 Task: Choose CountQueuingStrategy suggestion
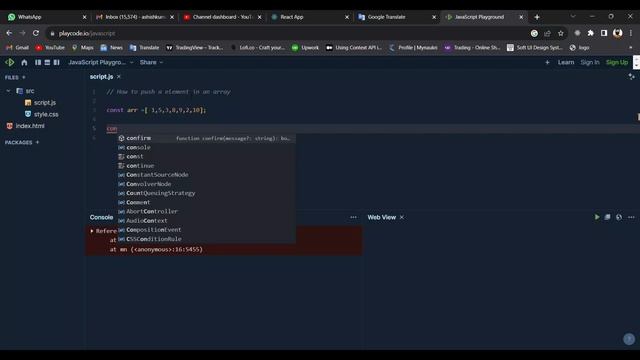(206, 193)
